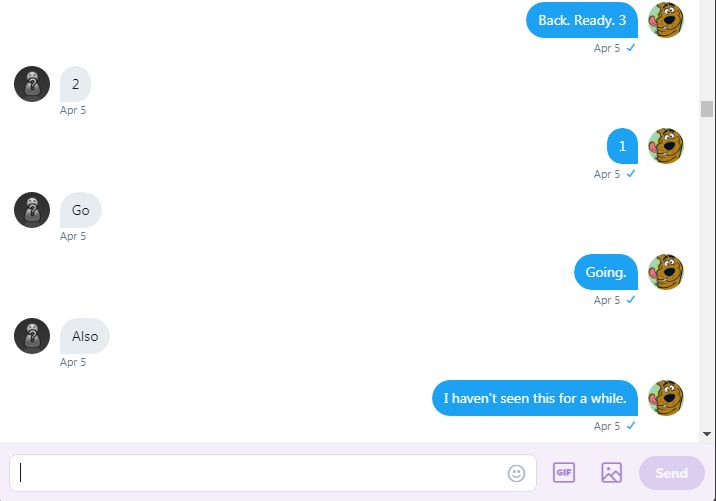
Task: Open sender avatar beside "Also" message
Action: click(32, 336)
